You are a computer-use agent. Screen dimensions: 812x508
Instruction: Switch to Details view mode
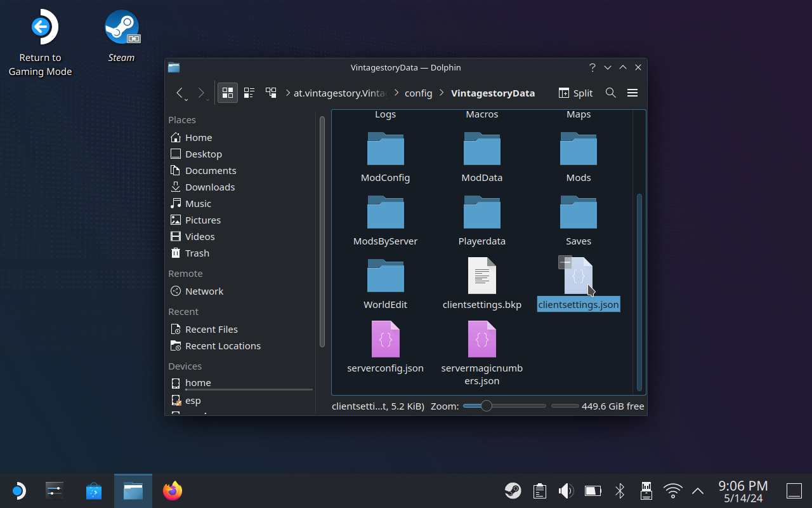[271, 93]
